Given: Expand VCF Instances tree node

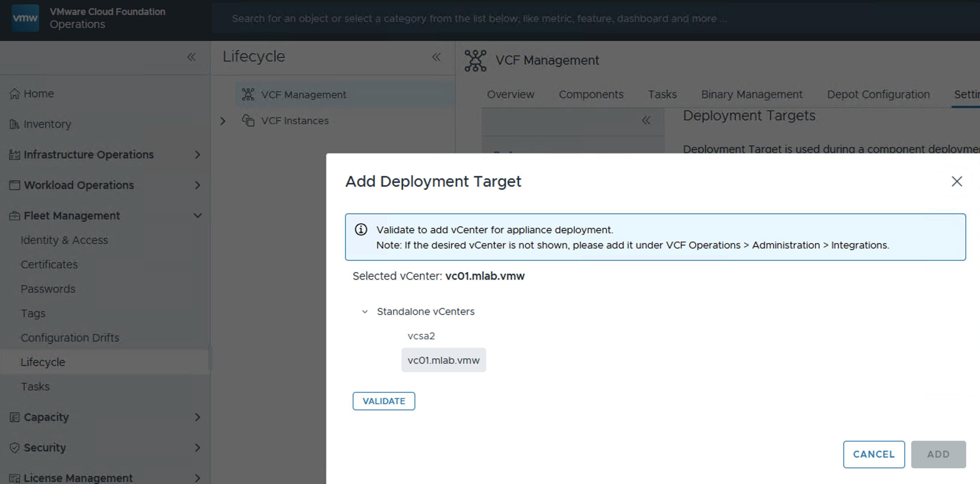Looking at the screenshot, I should point(223,121).
